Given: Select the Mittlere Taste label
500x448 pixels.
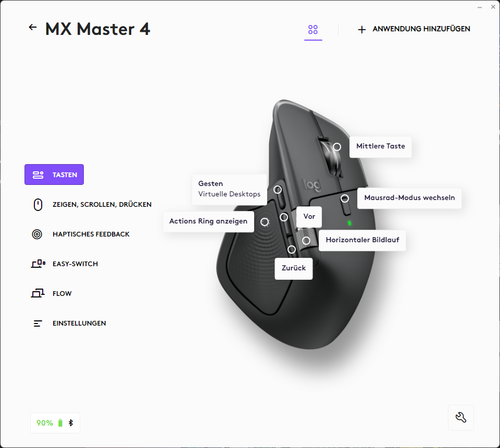Looking at the screenshot, I should tap(380, 146).
